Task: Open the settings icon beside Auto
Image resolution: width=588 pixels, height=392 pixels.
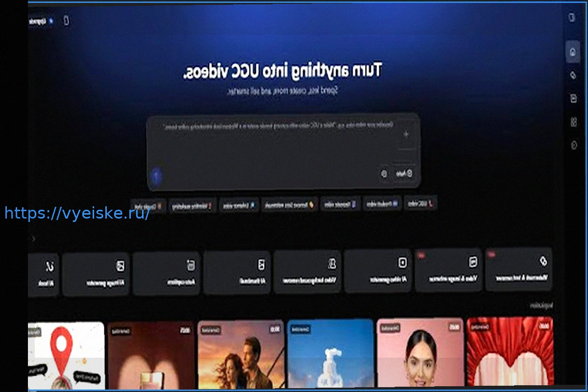Action: tap(384, 174)
